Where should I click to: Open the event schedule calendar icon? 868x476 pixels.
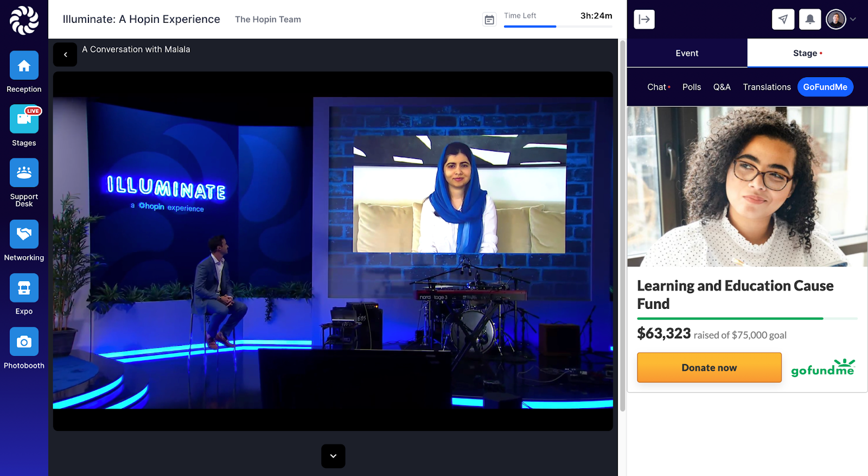point(489,20)
